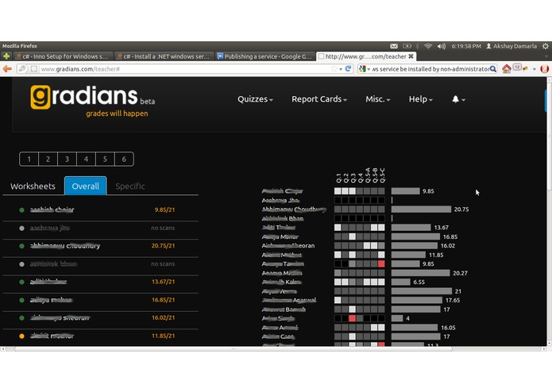The width and height of the screenshot is (552, 392).
Task: Click the score bar labeled 6.55
Action: click(400, 282)
